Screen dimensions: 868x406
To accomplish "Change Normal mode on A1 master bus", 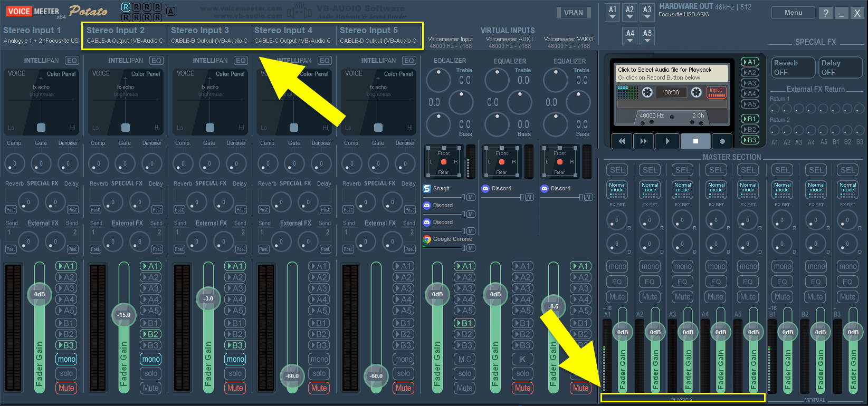I will tap(617, 190).
